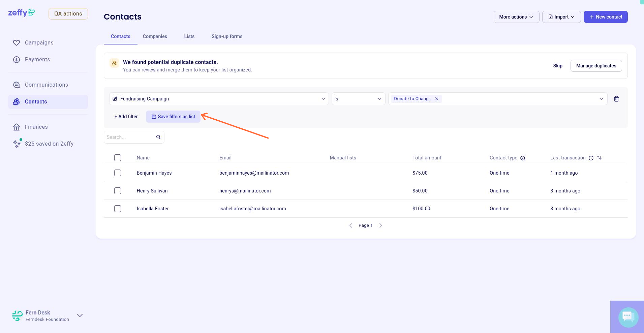Click Henry Sullivan name
The height and width of the screenshot is (333, 644).
click(x=152, y=191)
